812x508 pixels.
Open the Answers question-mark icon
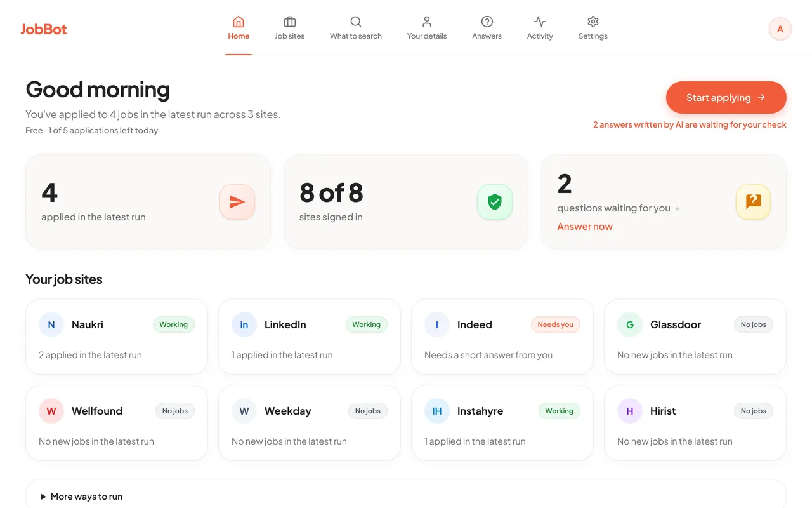487,22
